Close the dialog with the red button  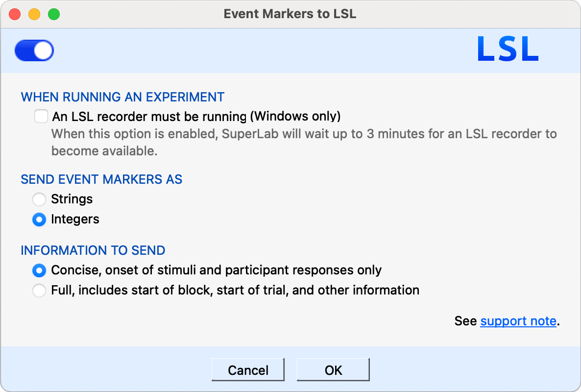pyautogui.click(x=15, y=14)
